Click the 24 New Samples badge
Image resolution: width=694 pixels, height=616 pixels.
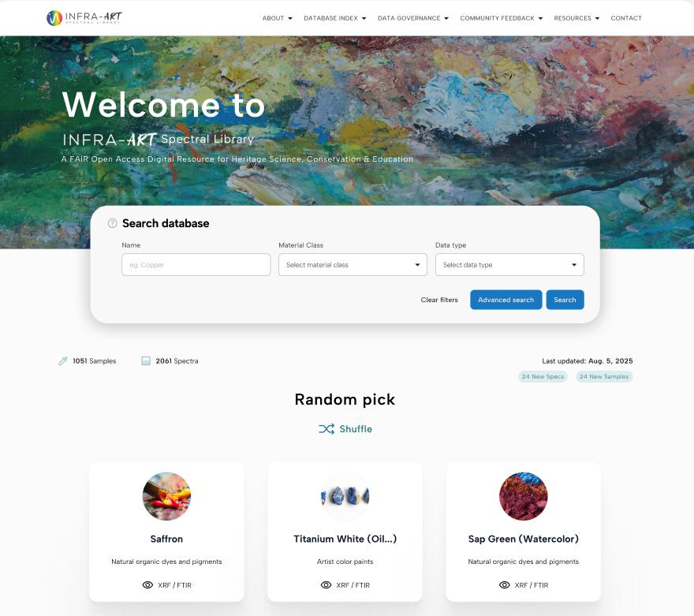pyautogui.click(x=604, y=376)
